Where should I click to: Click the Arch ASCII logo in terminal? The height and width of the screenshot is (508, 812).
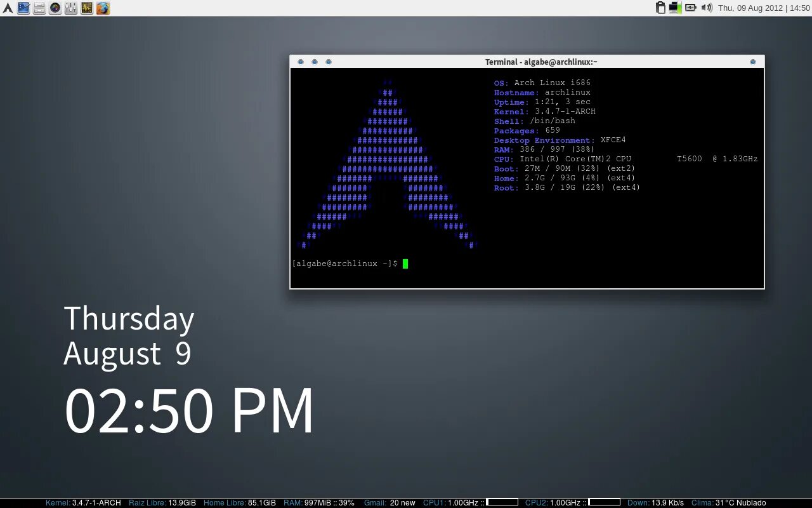click(x=386, y=164)
